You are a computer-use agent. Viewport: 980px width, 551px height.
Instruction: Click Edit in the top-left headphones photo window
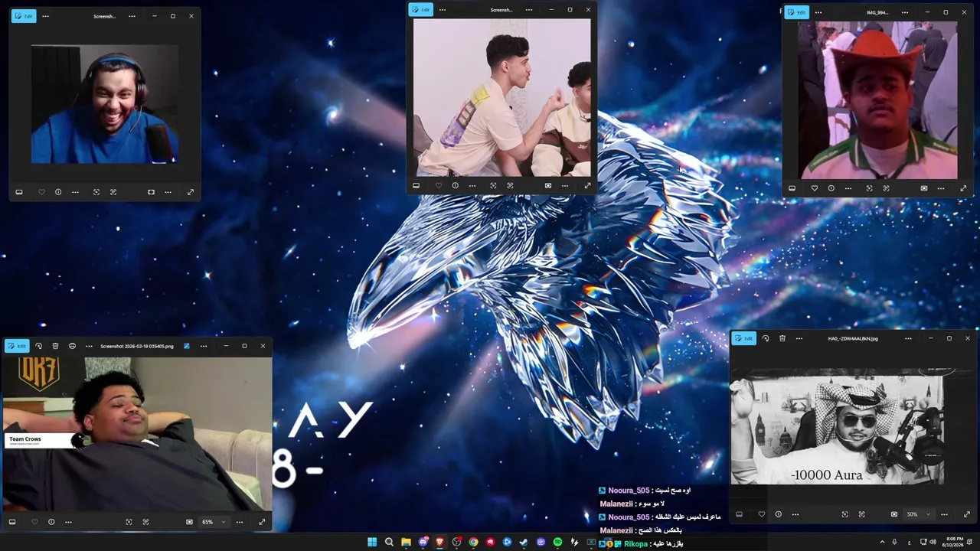24,16
